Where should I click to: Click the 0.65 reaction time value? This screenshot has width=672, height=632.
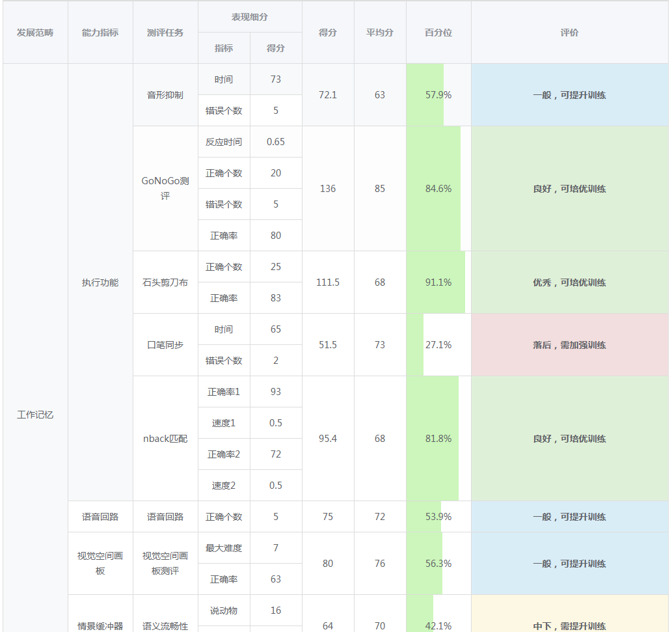tap(276, 141)
